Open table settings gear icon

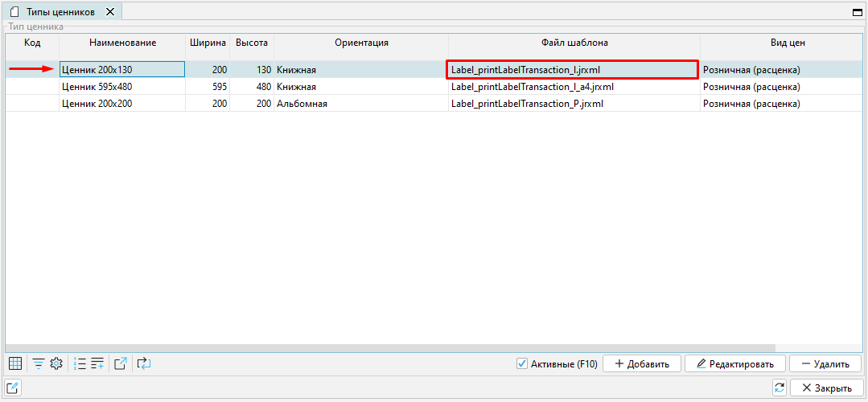click(56, 363)
